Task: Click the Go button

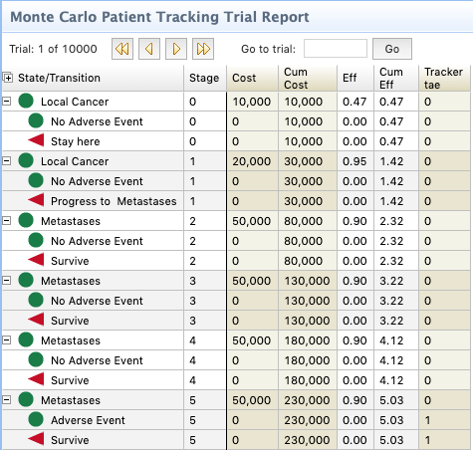Action: [392, 49]
